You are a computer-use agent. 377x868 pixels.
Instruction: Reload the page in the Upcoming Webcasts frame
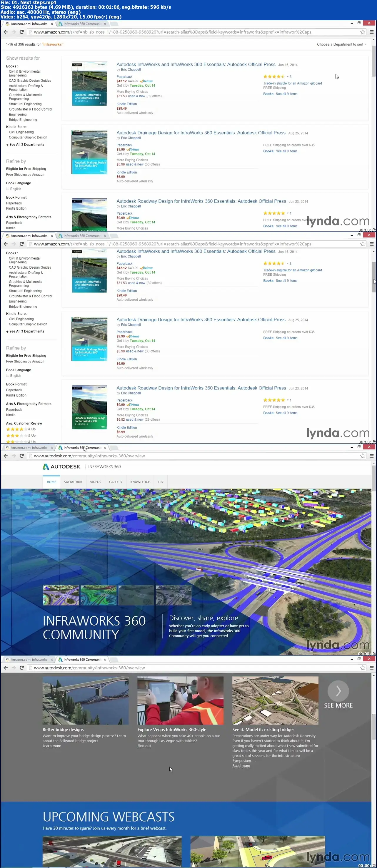coord(21,668)
